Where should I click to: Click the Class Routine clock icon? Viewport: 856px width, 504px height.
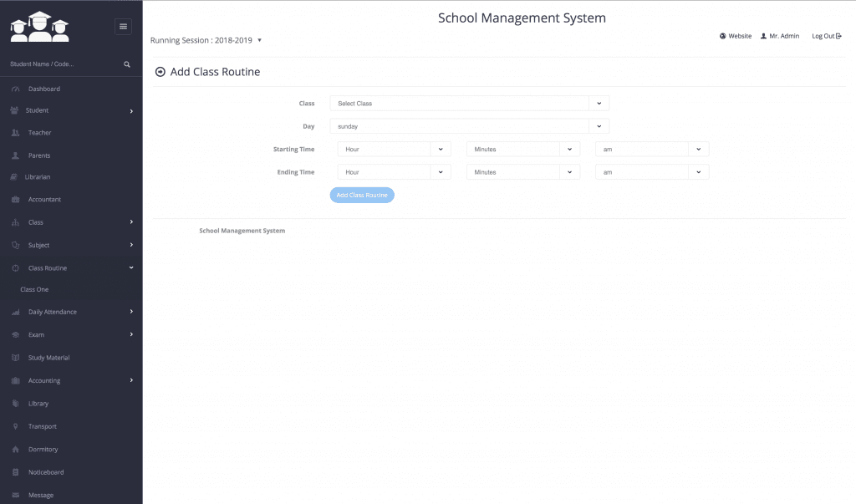(15, 268)
